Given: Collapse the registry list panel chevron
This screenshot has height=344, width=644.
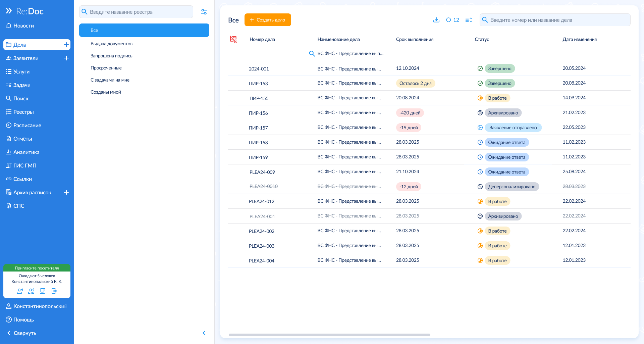Looking at the screenshot, I should point(204,333).
